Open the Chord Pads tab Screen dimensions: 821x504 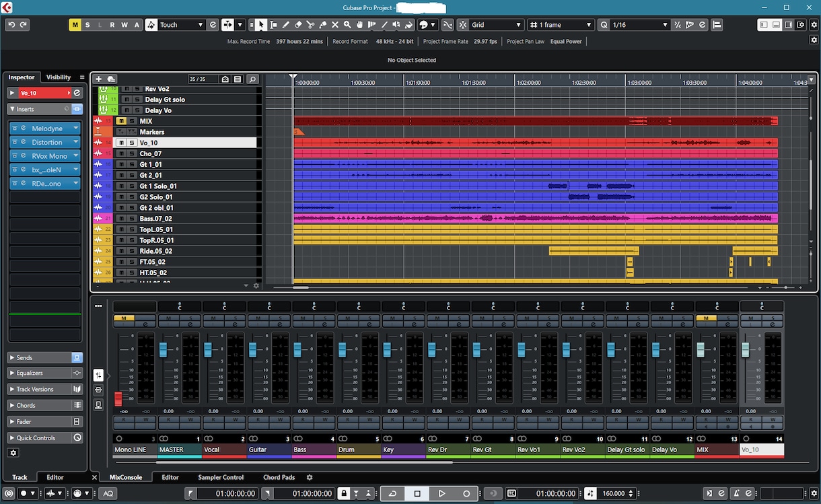pyautogui.click(x=279, y=478)
